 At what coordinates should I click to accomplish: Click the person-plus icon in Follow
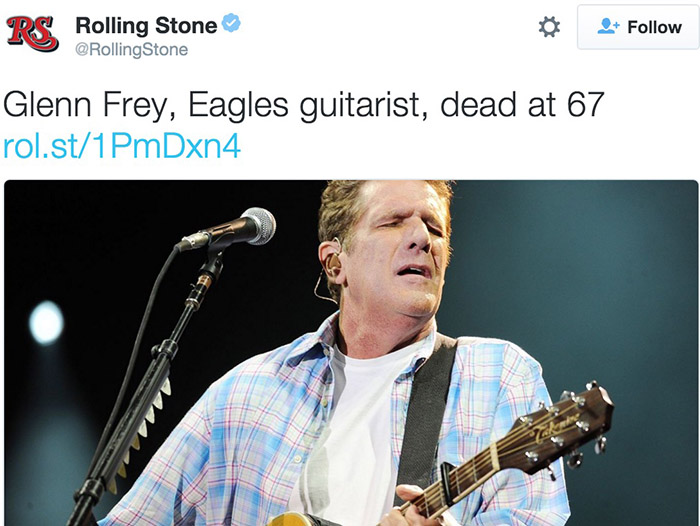click(x=608, y=27)
